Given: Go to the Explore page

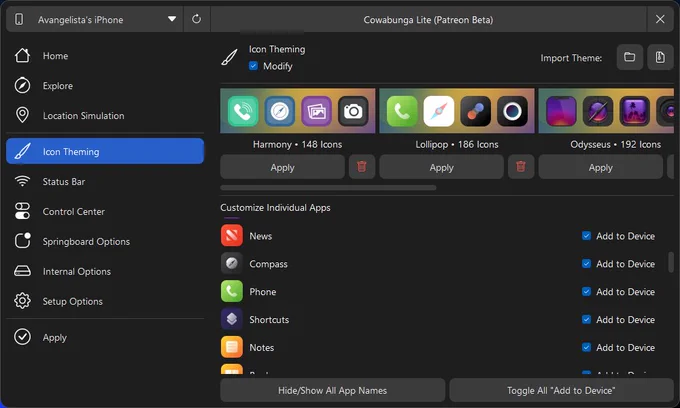Looking at the screenshot, I should pos(105,86).
